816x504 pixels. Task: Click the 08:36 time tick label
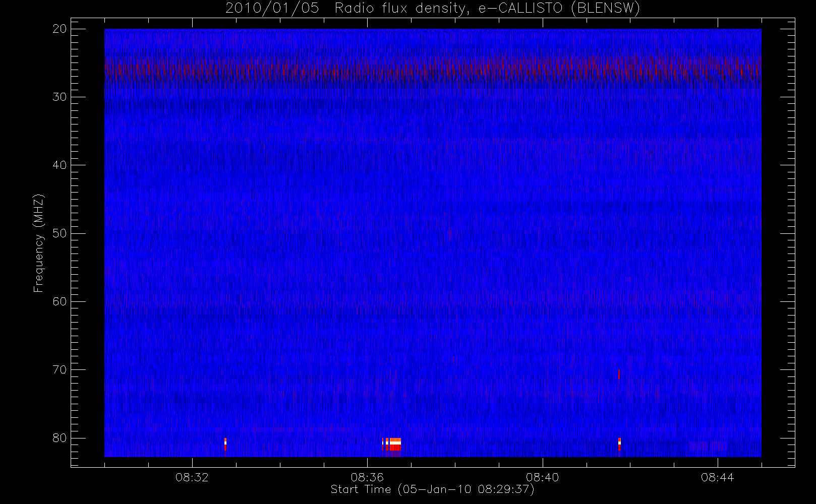coord(367,477)
